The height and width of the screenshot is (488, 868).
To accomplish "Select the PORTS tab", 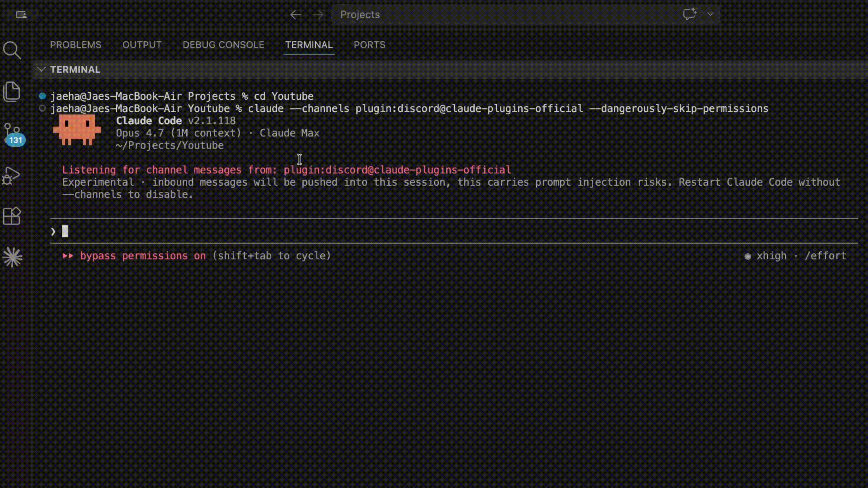I will coord(370,45).
